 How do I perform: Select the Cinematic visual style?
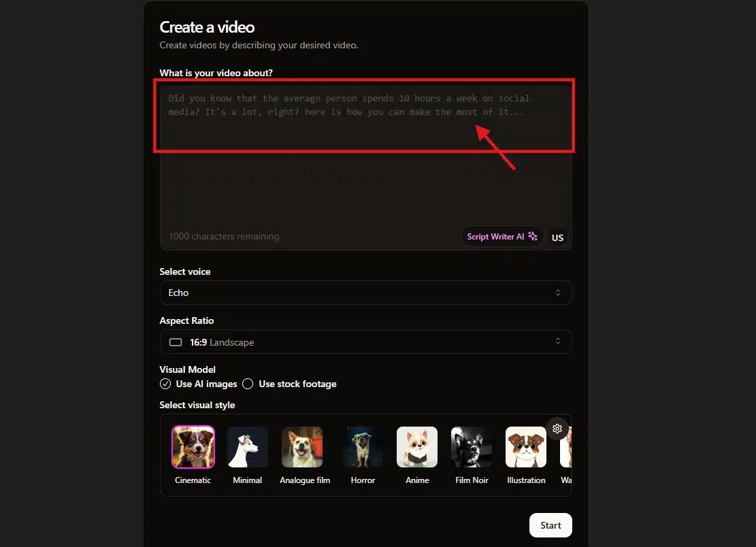[x=193, y=447]
